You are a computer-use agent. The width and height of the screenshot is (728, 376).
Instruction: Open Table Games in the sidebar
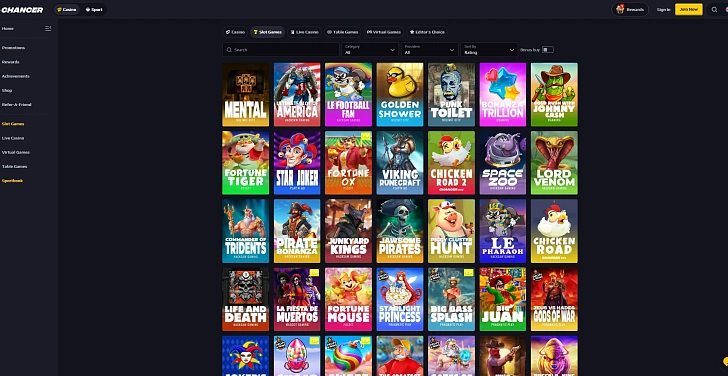[x=14, y=167]
